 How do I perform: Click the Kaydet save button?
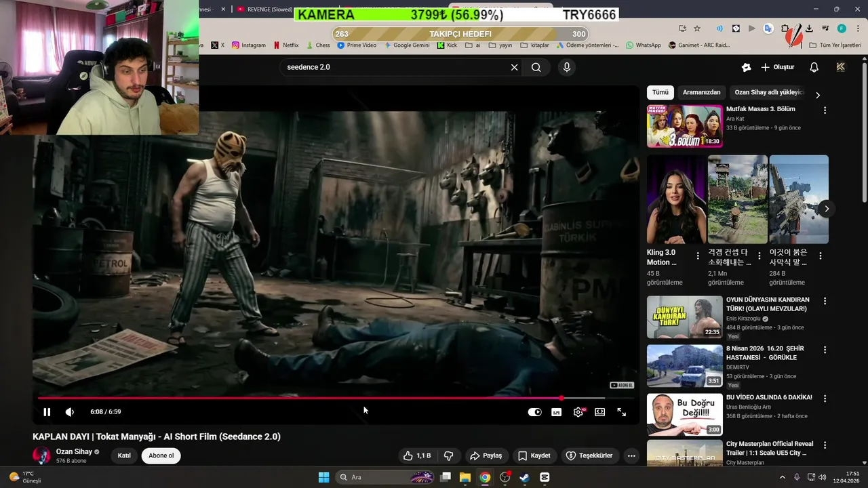(534, 455)
